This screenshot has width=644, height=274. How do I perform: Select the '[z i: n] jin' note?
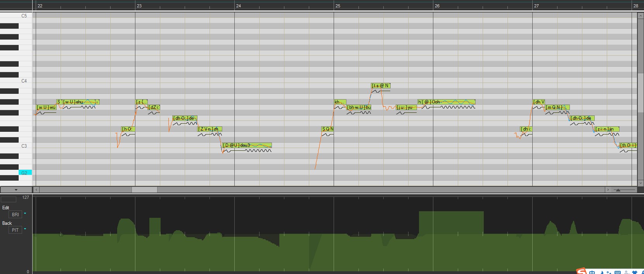point(607,129)
